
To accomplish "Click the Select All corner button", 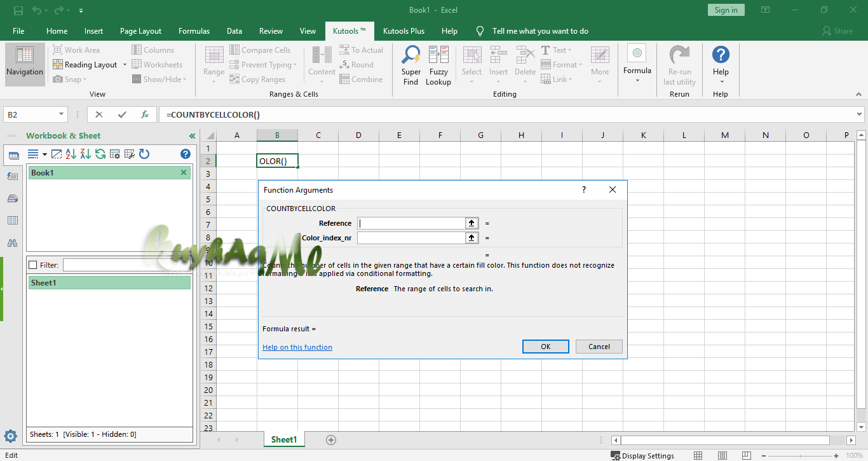I will [208, 135].
